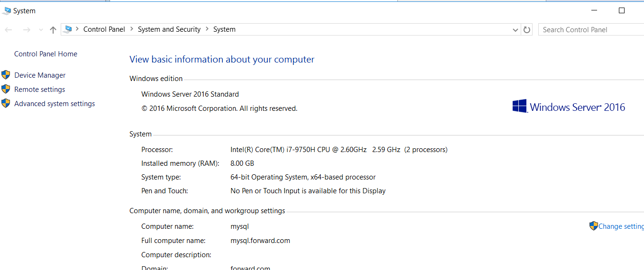Click shield icon beside Change settings
The image size is (644, 270).
[x=594, y=226]
